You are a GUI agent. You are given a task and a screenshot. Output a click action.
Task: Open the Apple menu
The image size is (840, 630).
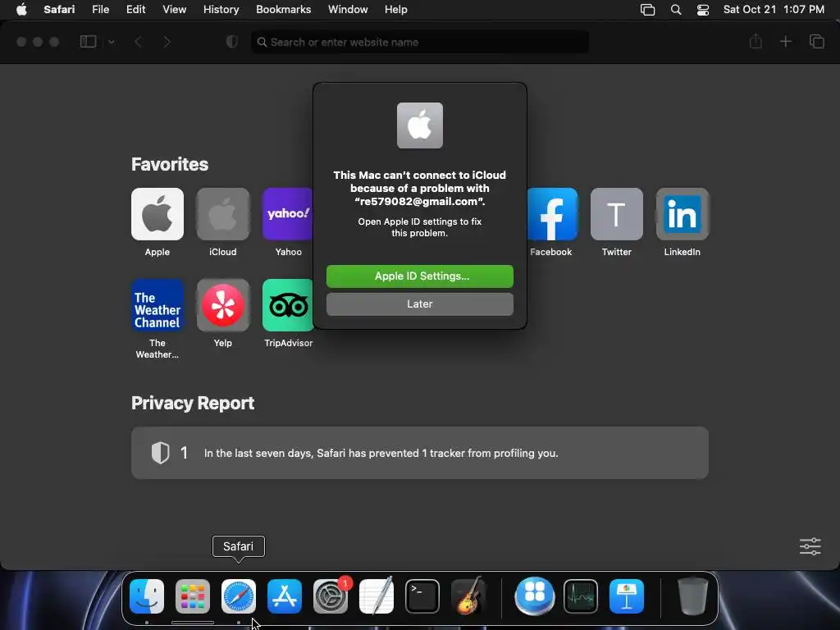point(21,10)
